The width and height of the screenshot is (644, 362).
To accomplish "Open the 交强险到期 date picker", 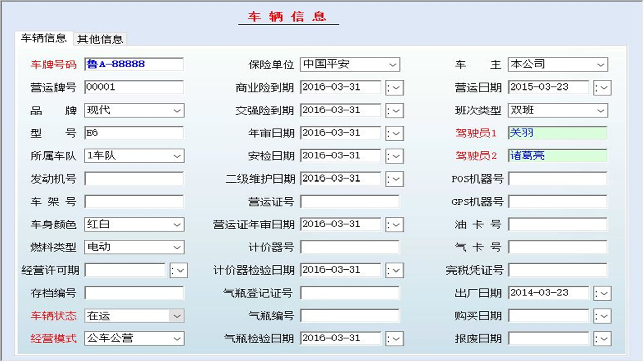I will 395,110.
